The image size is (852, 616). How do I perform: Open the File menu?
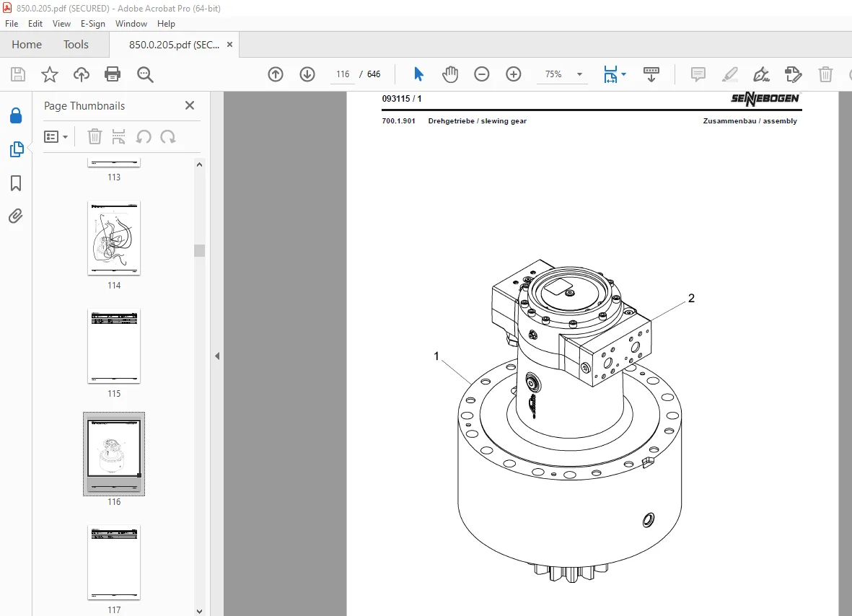click(x=12, y=24)
